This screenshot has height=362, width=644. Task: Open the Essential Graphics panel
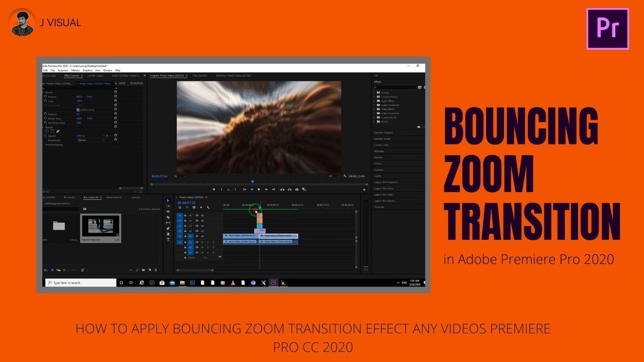(383, 133)
